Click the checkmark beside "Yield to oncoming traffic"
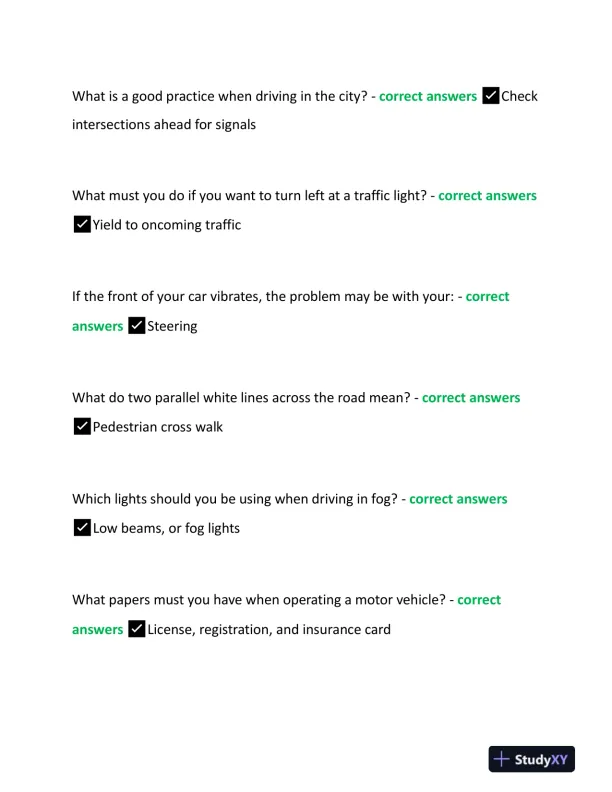The image size is (612, 792). pos(82,225)
